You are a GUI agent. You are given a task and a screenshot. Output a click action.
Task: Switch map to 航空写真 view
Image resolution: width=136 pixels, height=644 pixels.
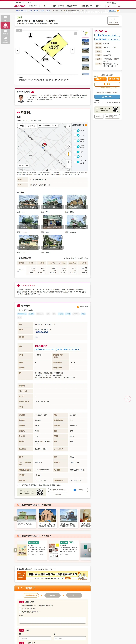(x=31, y=126)
